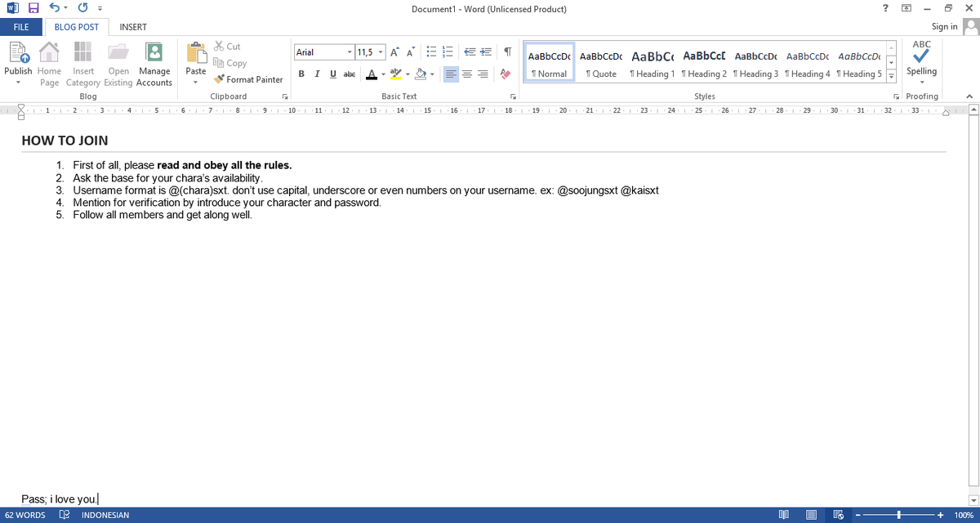Image resolution: width=980 pixels, height=523 pixels.
Task: Collapse the ribbon with the caret arrow
Action: (969, 96)
